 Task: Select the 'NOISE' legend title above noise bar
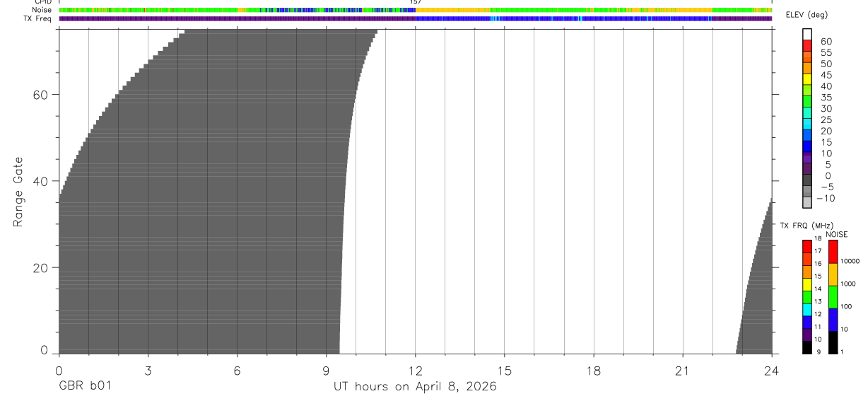pyautogui.click(x=836, y=234)
